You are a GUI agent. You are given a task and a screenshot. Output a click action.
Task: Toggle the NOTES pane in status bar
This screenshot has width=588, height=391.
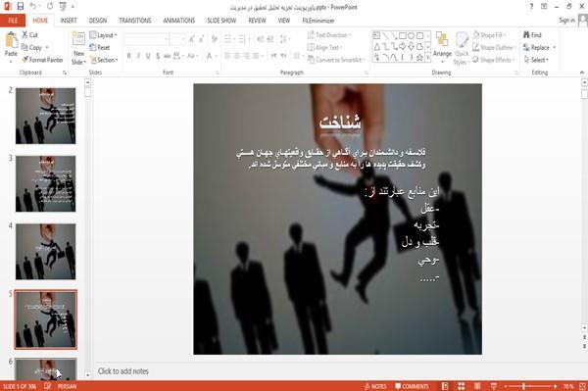point(375,386)
